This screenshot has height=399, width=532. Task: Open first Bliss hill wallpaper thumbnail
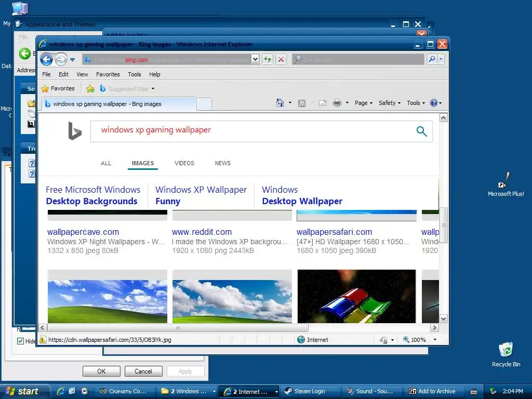[x=108, y=297]
